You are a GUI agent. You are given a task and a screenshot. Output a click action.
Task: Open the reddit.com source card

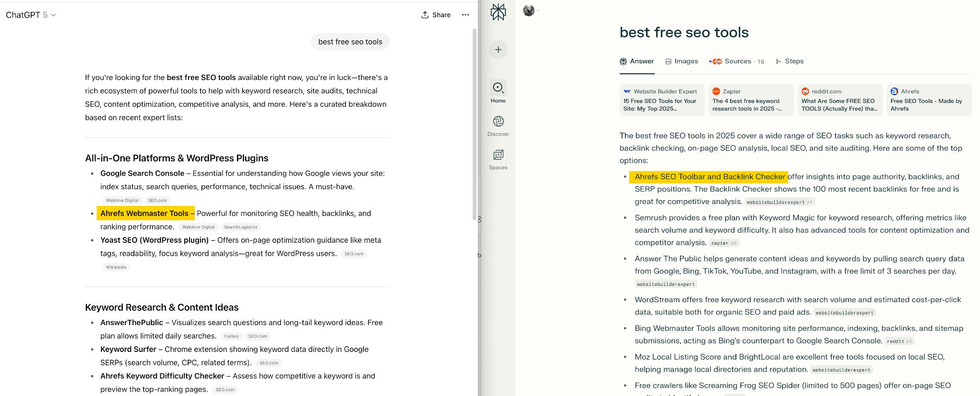[840, 100]
